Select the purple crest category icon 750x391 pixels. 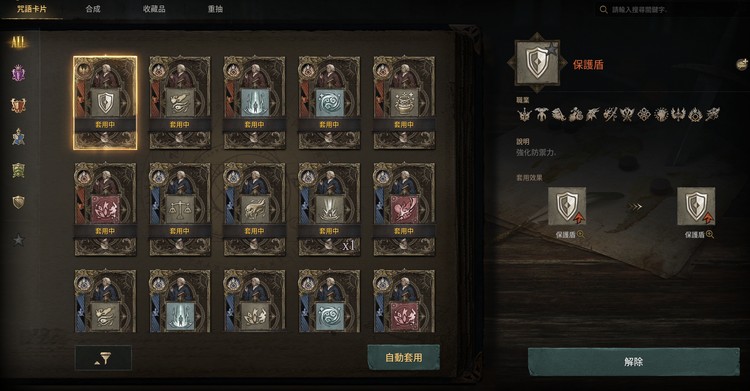pos(18,73)
